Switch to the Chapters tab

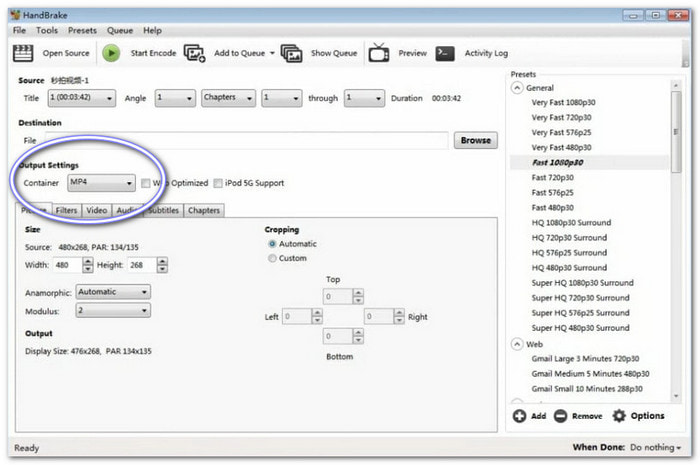[x=204, y=210]
